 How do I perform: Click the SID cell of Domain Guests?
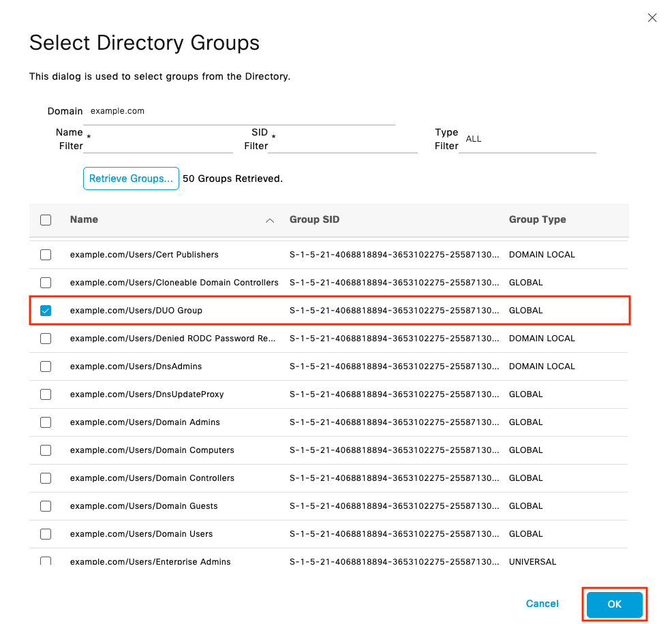[395, 506]
